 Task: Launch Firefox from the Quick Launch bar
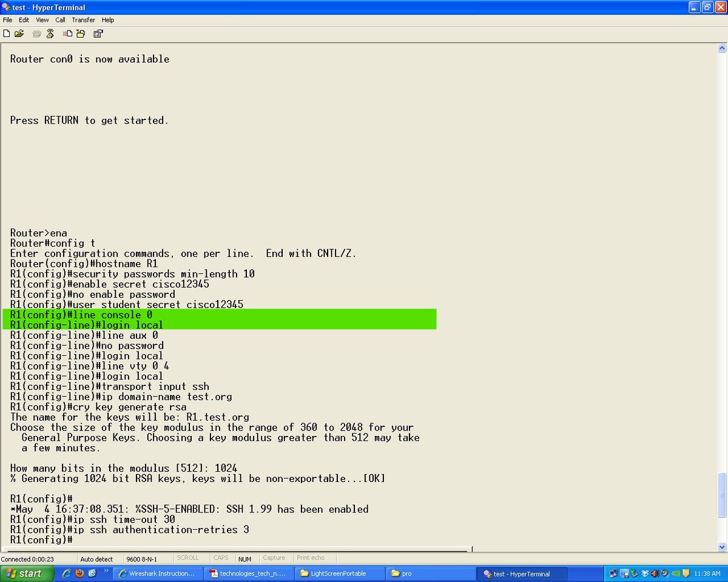click(x=79, y=574)
